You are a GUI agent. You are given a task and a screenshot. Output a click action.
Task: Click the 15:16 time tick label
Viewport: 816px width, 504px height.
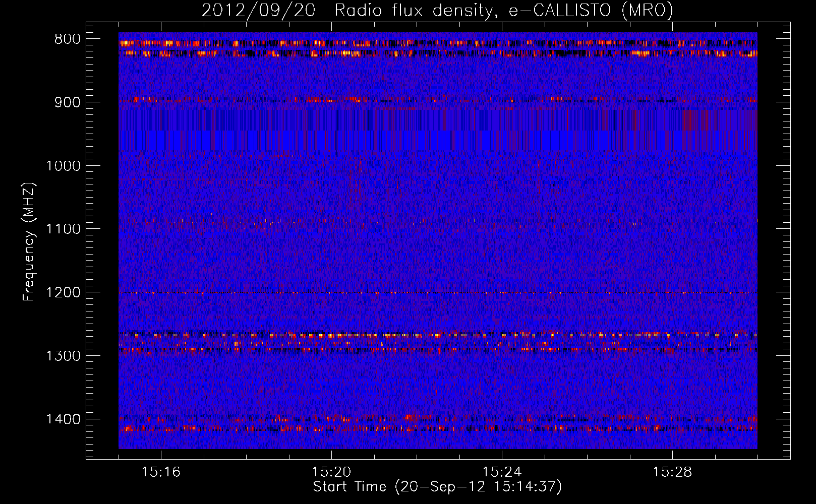pos(161,472)
